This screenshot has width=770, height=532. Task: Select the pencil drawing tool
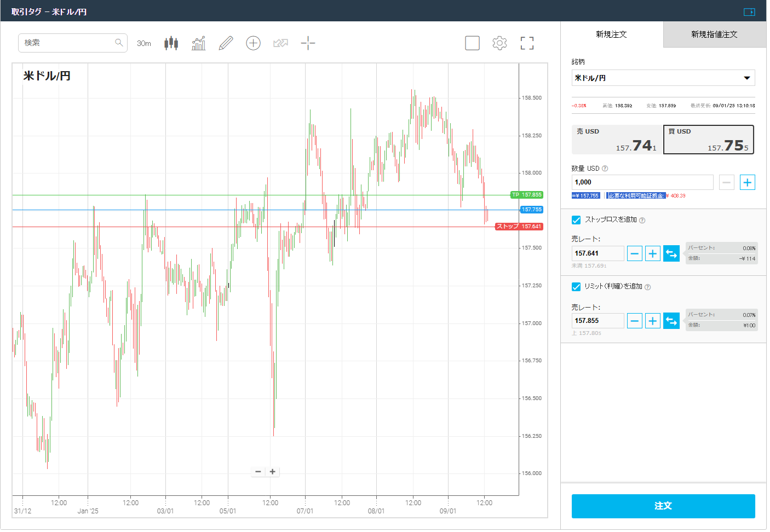(x=226, y=43)
